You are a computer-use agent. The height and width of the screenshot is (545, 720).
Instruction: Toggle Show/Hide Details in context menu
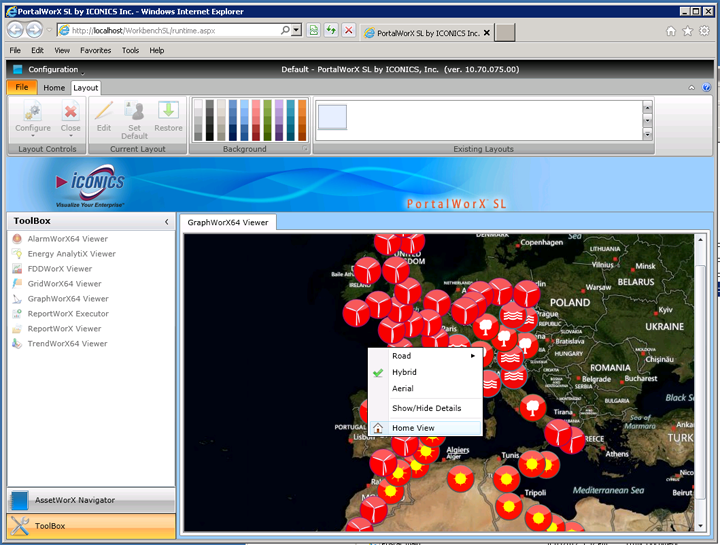coord(426,408)
